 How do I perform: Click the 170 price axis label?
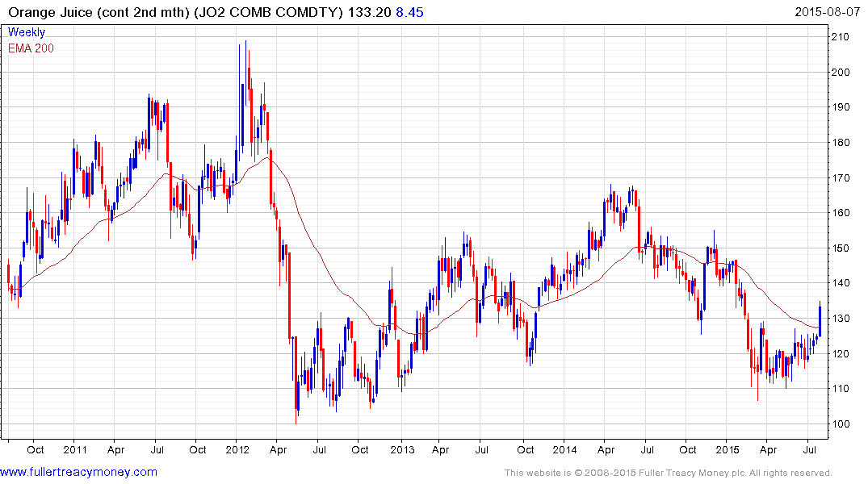[841, 178]
